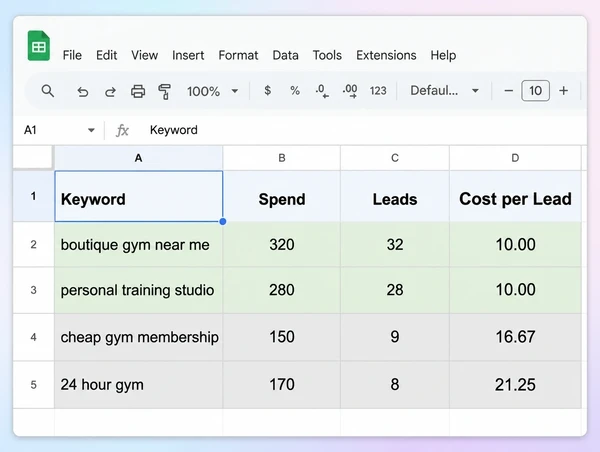Select column B header
This screenshot has width=600, height=452.
click(x=282, y=158)
